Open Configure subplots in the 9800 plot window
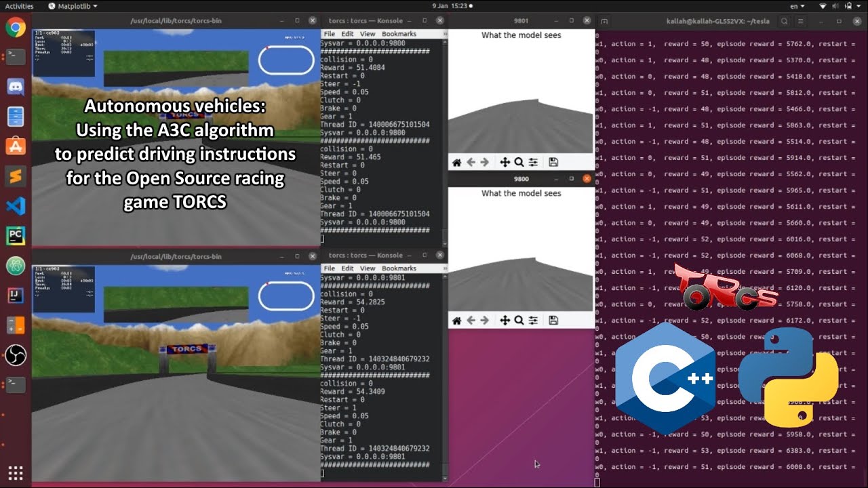Image resolution: width=868 pixels, height=488 pixels. pyautogui.click(x=534, y=321)
